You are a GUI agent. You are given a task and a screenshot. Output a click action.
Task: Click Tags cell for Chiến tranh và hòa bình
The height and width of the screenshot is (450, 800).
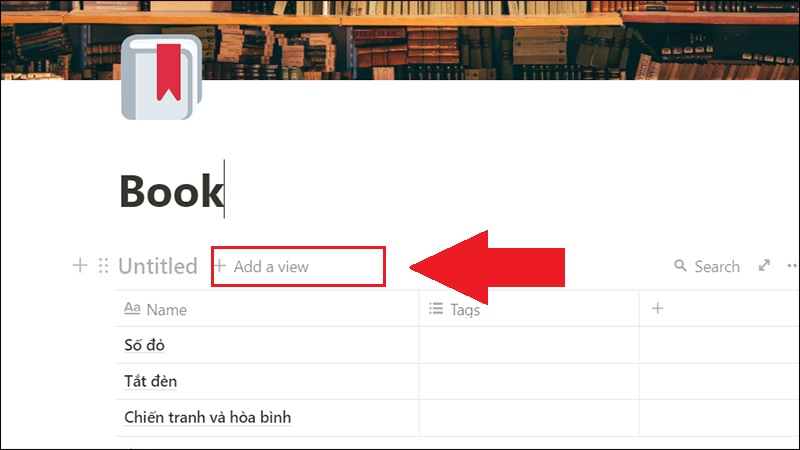[x=529, y=417]
